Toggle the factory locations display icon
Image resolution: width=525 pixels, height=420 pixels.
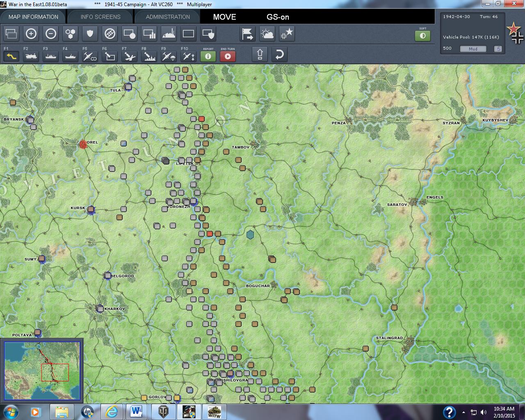click(x=169, y=34)
